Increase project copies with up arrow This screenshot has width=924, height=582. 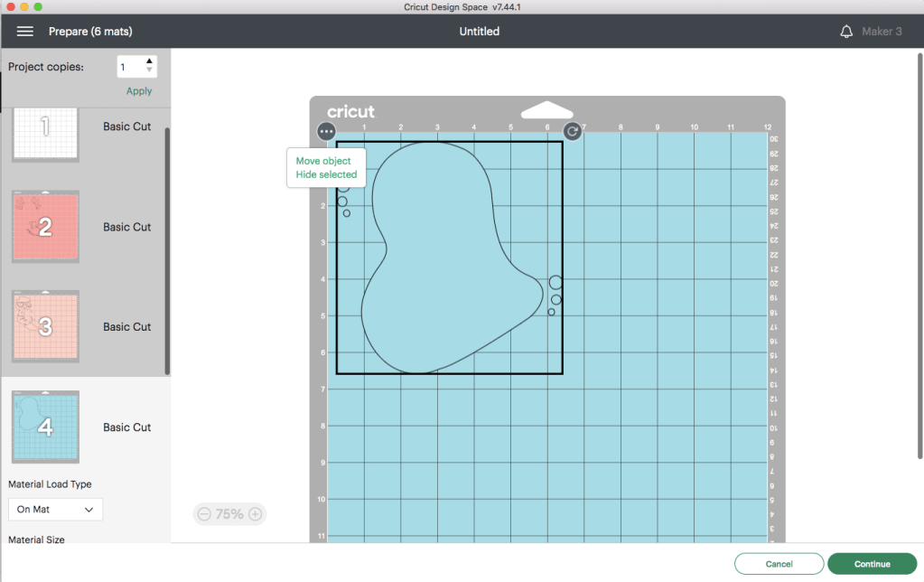coord(150,62)
